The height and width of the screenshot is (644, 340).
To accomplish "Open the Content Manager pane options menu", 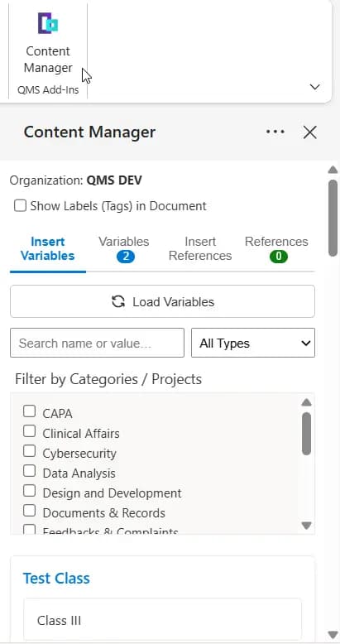I will click(275, 132).
